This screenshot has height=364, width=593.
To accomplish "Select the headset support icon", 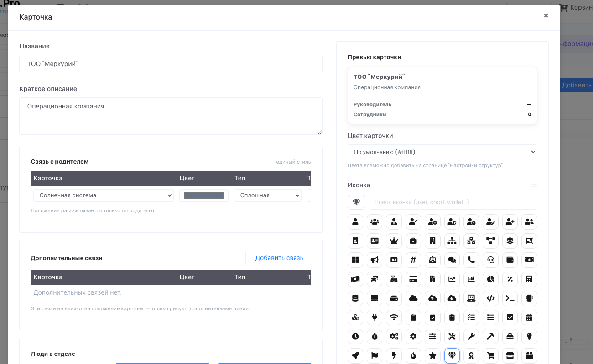I will [491, 260].
